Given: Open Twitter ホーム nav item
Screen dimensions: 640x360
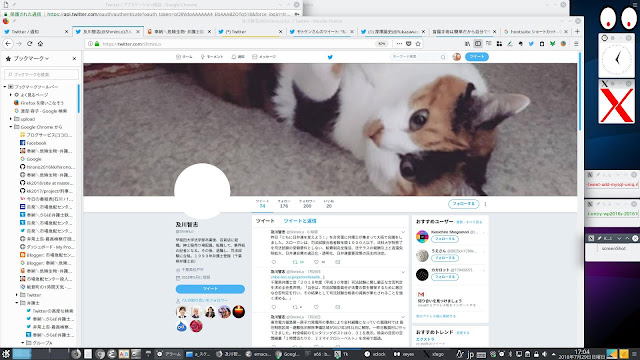Looking at the screenshot, I should click(x=184, y=57).
